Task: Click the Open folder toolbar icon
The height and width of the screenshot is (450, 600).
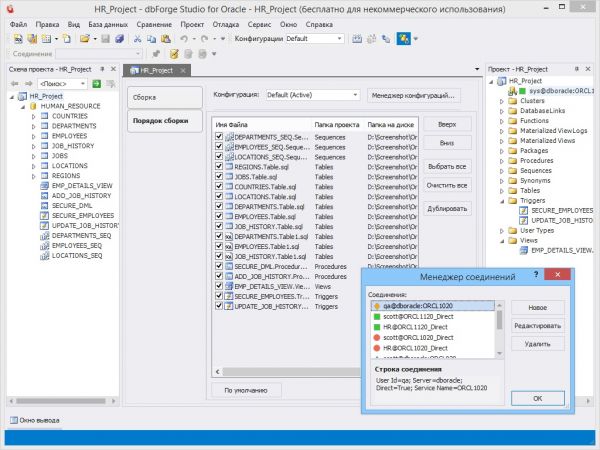Action: [x=87, y=38]
